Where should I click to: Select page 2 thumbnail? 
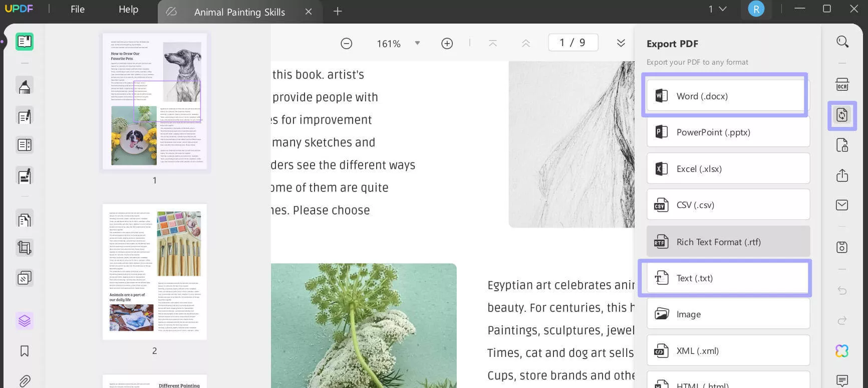point(155,272)
